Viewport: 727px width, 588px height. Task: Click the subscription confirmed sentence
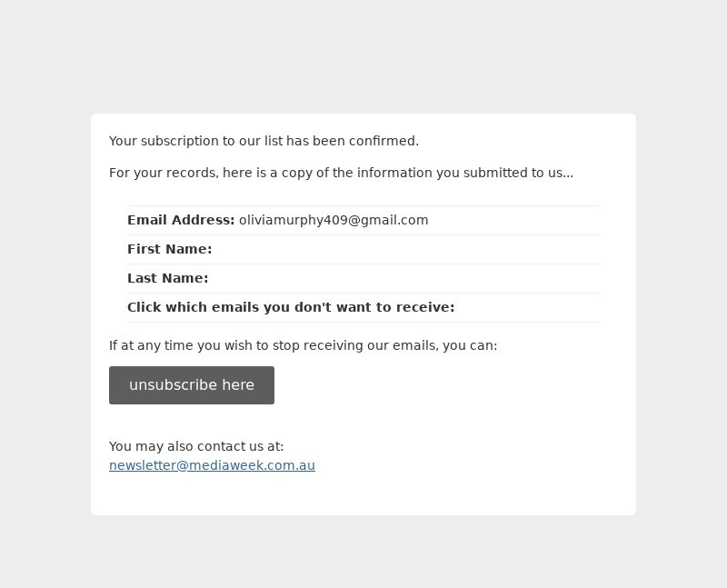click(264, 141)
